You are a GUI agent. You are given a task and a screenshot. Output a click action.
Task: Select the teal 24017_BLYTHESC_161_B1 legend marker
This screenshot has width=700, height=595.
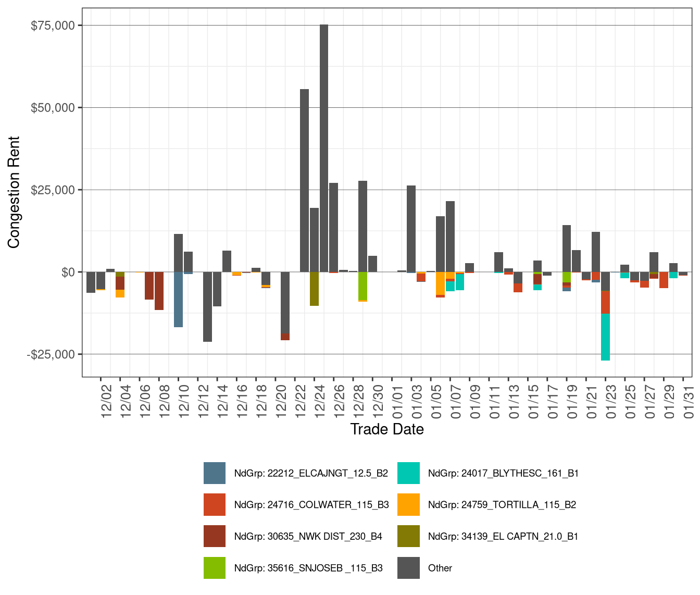409,474
